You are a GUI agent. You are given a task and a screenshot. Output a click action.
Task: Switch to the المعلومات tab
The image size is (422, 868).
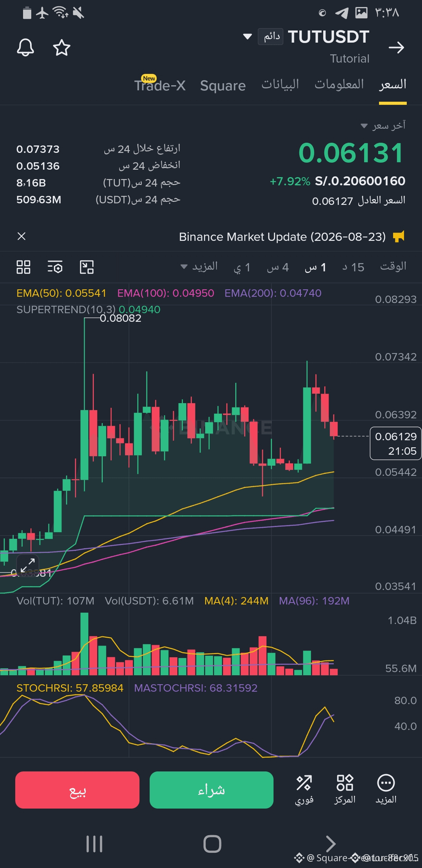[339, 84]
